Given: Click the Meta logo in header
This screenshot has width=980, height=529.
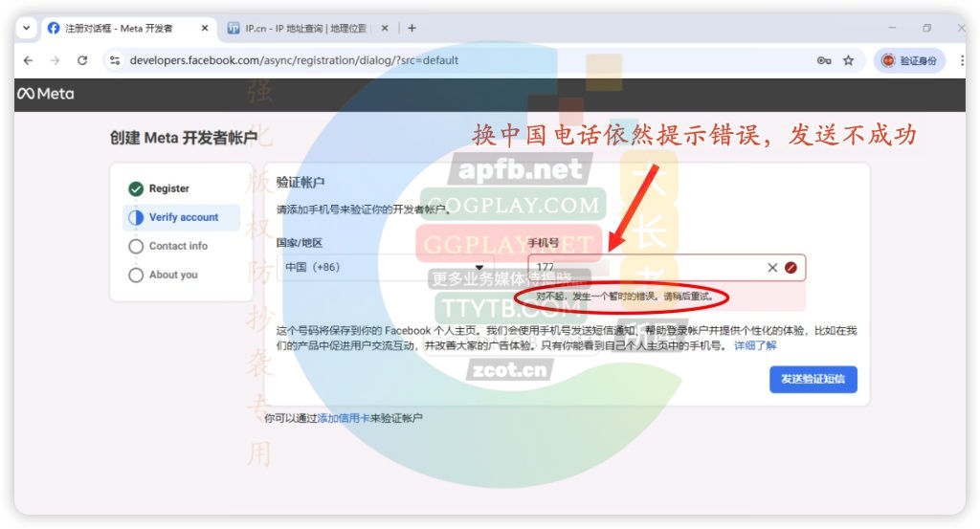Looking at the screenshot, I should point(45,94).
